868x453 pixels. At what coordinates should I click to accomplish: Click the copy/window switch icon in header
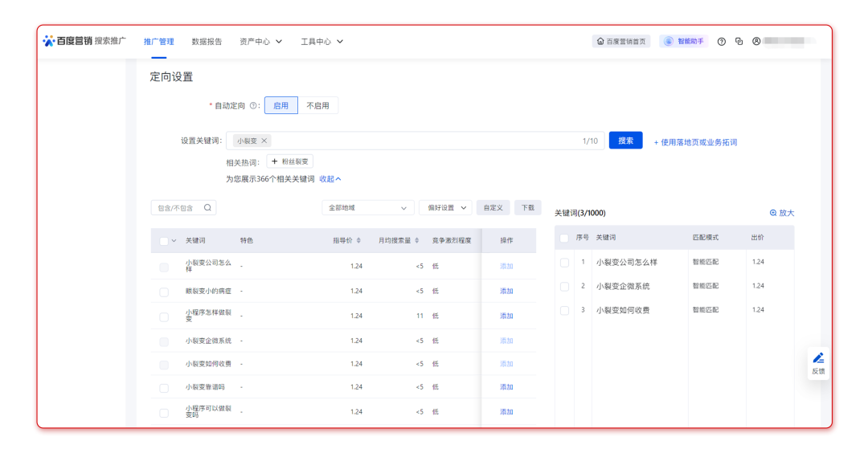[739, 42]
